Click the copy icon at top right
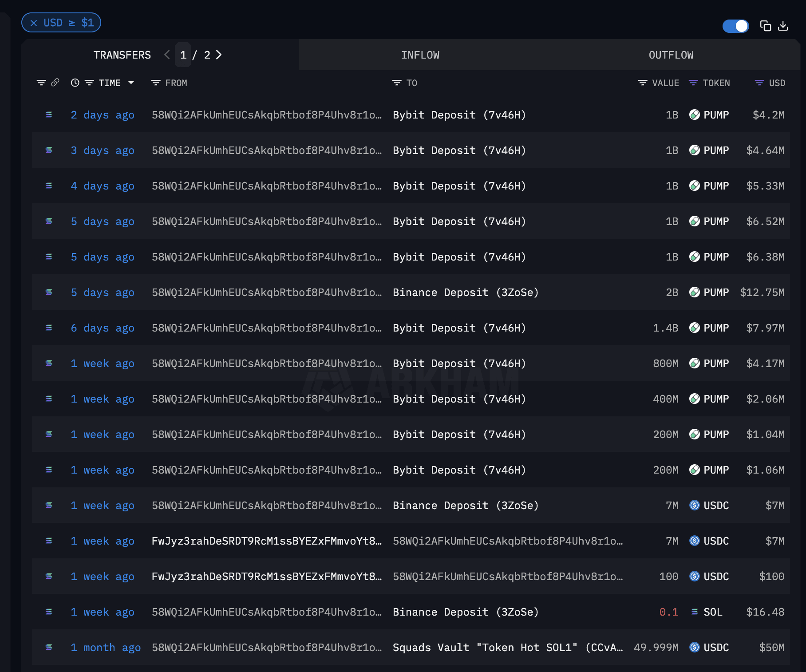Screen dimensions: 806x672 point(765,26)
